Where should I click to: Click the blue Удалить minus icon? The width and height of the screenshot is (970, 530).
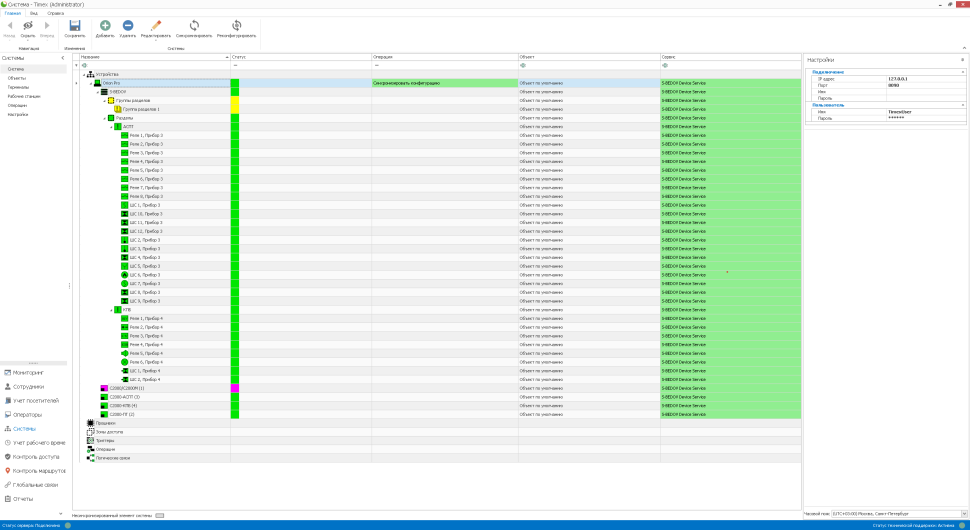[128, 25]
